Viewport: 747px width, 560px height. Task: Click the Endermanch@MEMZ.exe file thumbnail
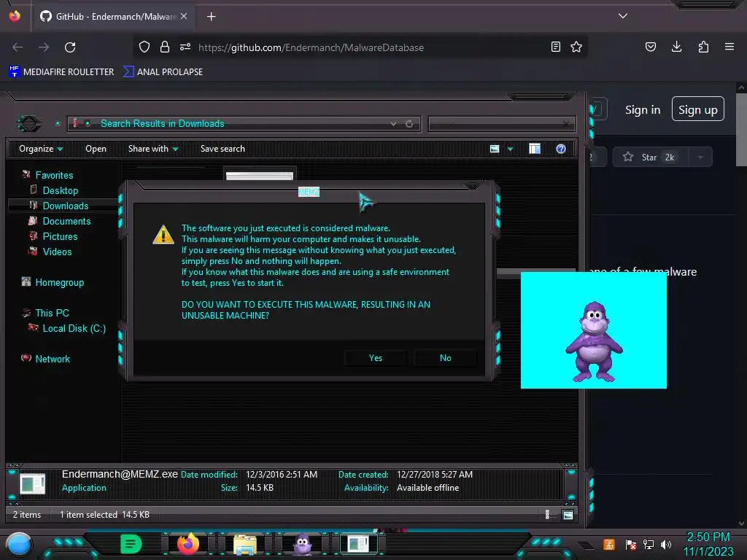point(32,484)
